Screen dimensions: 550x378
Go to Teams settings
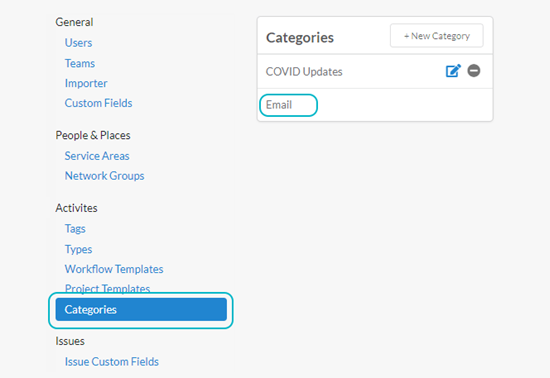pyautogui.click(x=80, y=63)
